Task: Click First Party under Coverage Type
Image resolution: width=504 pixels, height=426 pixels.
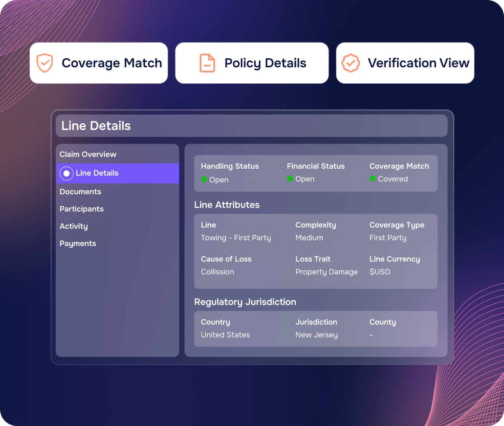Action: pyautogui.click(x=388, y=238)
